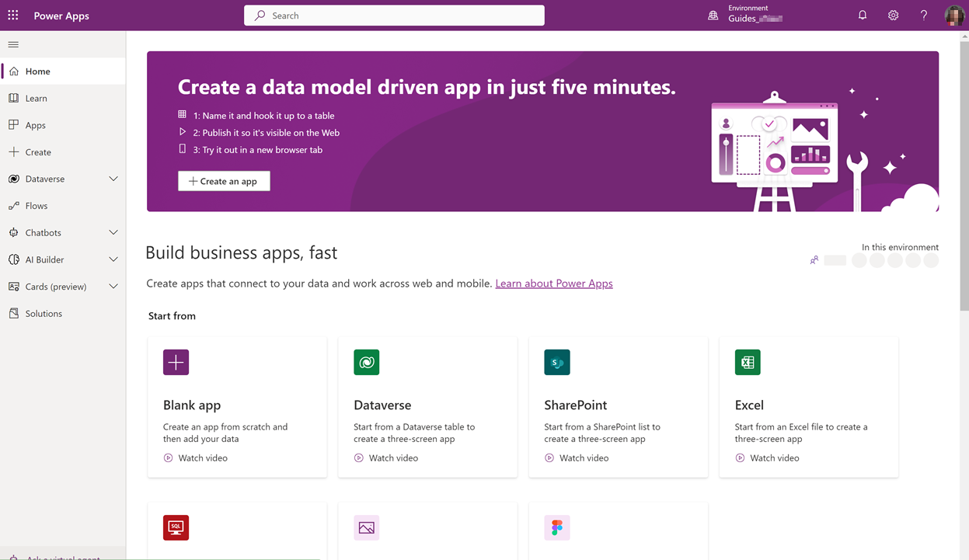This screenshot has width=969, height=560.
Task: Open the Guides environment selector
Action: 746,15
